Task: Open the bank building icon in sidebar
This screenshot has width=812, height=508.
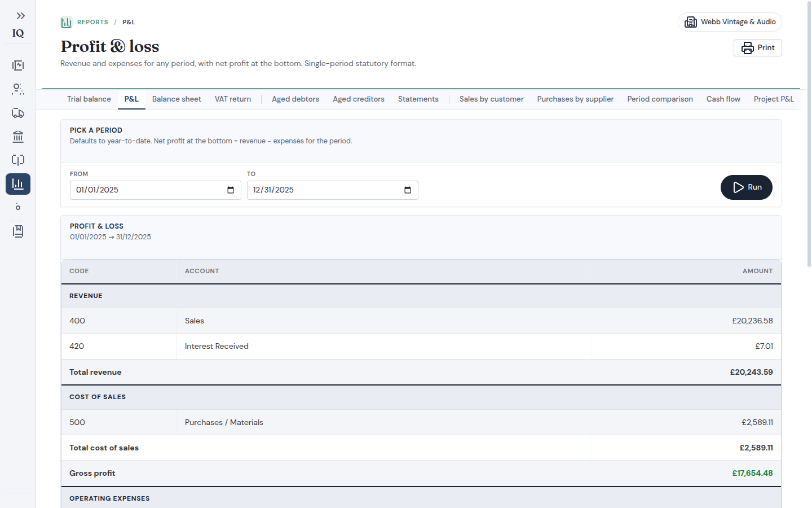Action: point(18,137)
